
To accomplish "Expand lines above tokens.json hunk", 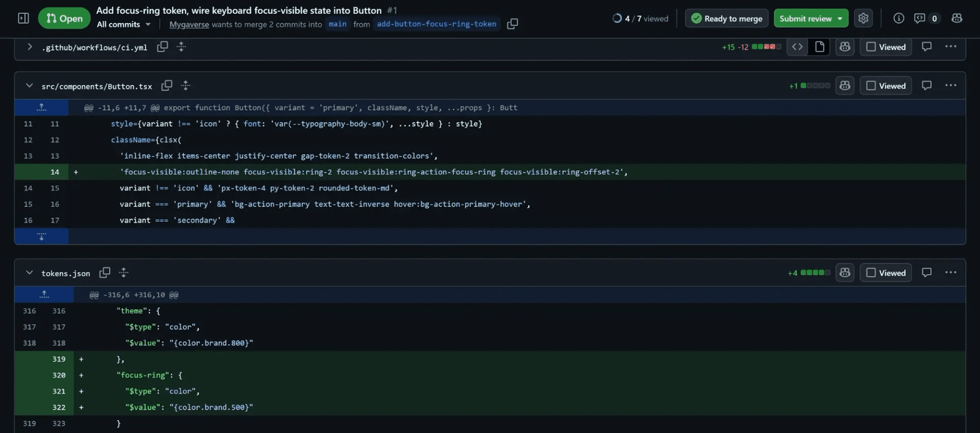I will pyautogui.click(x=44, y=295).
